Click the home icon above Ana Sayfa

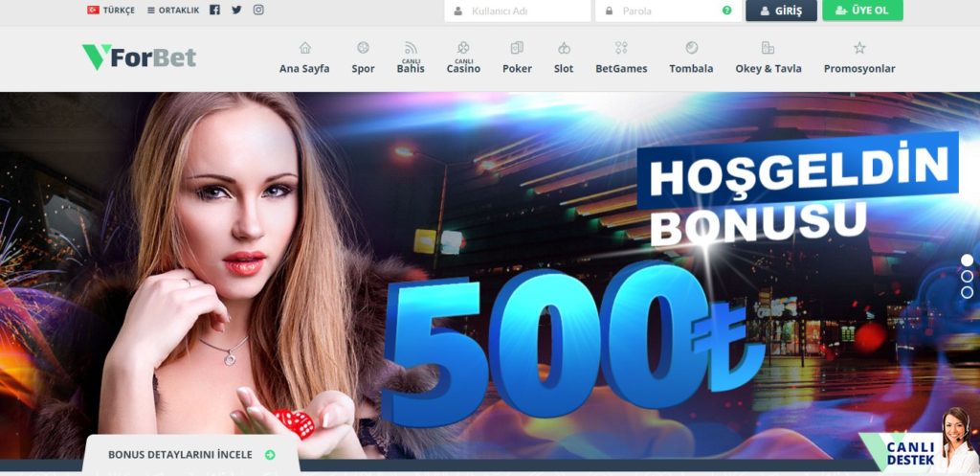coord(304,48)
